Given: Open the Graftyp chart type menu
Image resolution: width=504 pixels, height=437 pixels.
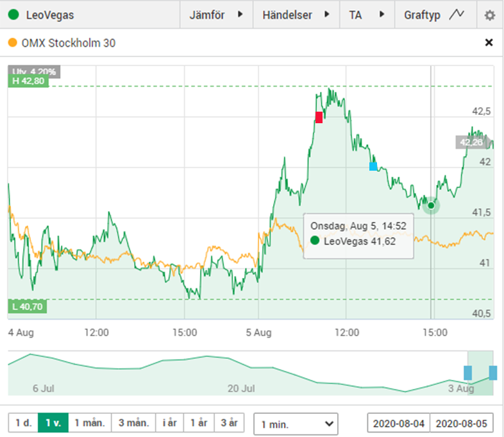Looking at the screenshot, I should 435,15.
